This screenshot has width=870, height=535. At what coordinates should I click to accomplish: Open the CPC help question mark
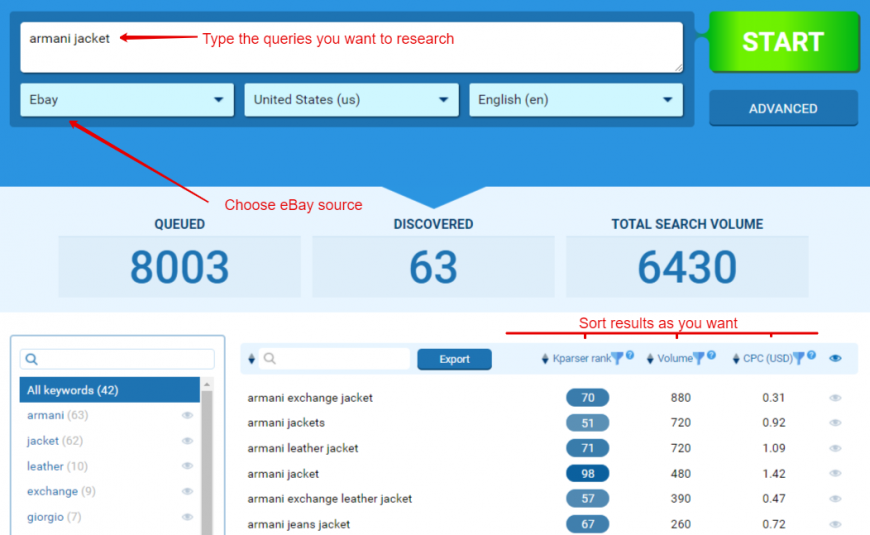tap(811, 355)
